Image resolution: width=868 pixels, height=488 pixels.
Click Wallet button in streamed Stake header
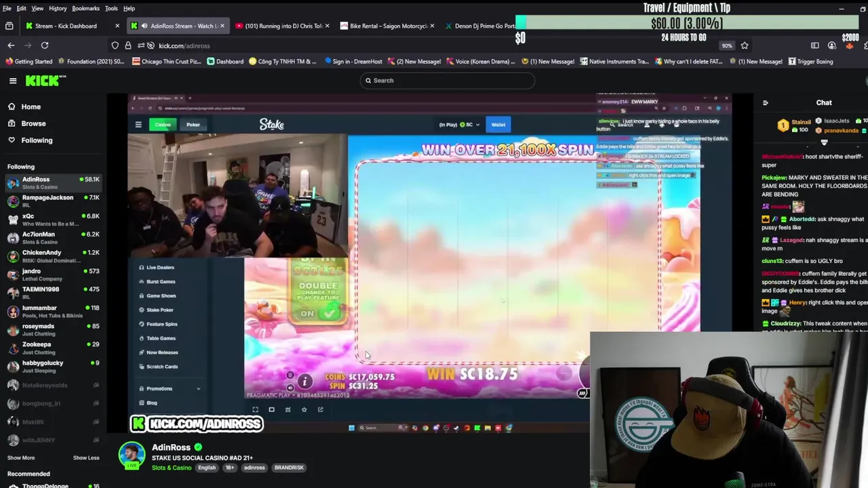pos(498,125)
